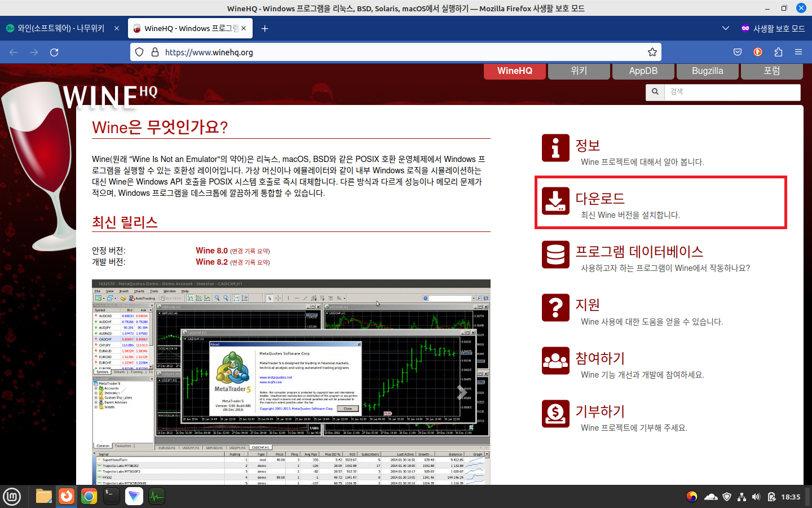Screen dimensions: 812x508
Task: Click the 다운로드 download icon
Action: pyautogui.click(x=555, y=201)
